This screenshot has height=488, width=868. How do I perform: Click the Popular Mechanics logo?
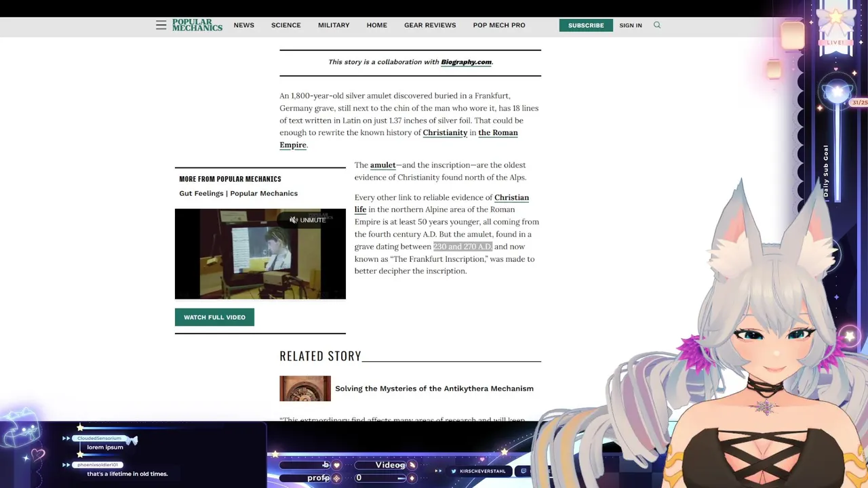[197, 25]
